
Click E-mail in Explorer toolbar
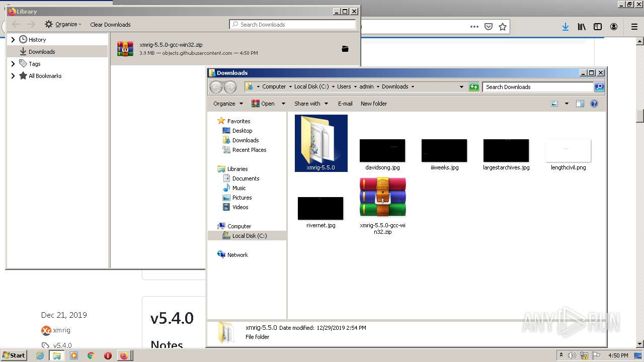coord(345,104)
